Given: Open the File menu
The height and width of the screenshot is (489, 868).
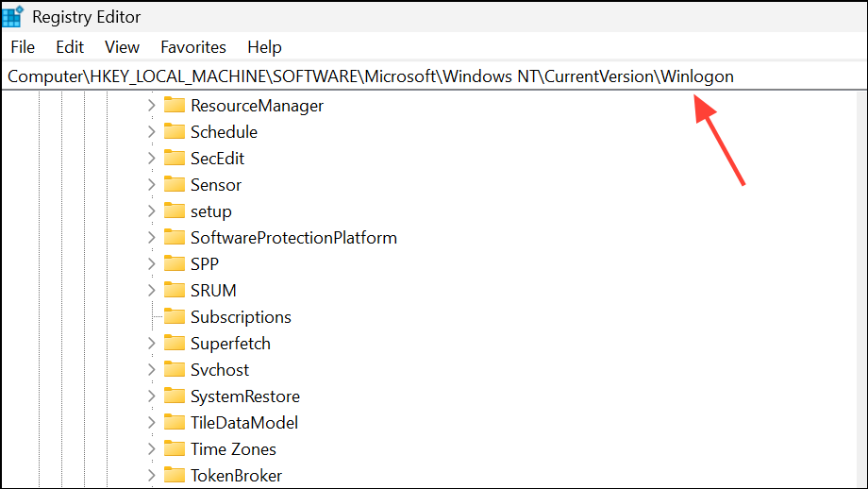Looking at the screenshot, I should coord(23,47).
